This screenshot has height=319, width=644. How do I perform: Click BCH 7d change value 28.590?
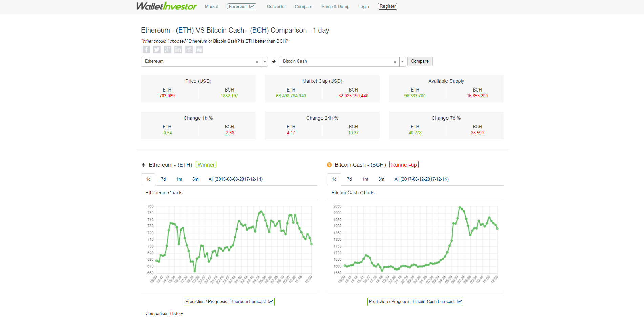tap(477, 133)
